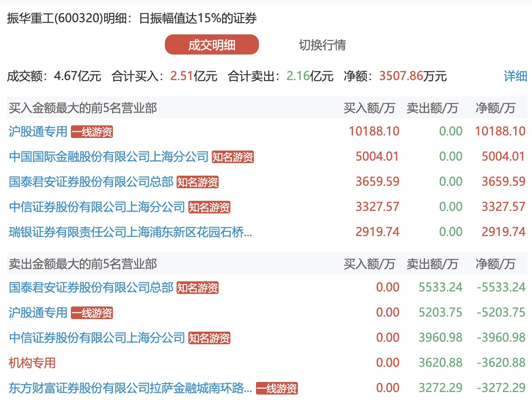532x400 pixels.
Task: Click net amount -3272.29 in 东方财富证券 row
Action: (x=501, y=388)
